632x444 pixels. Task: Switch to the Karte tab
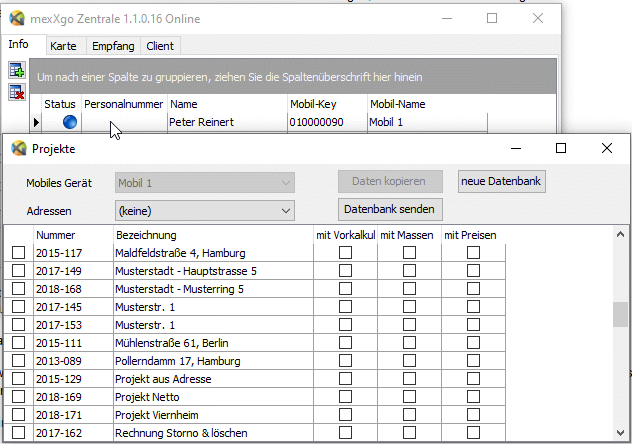point(64,46)
